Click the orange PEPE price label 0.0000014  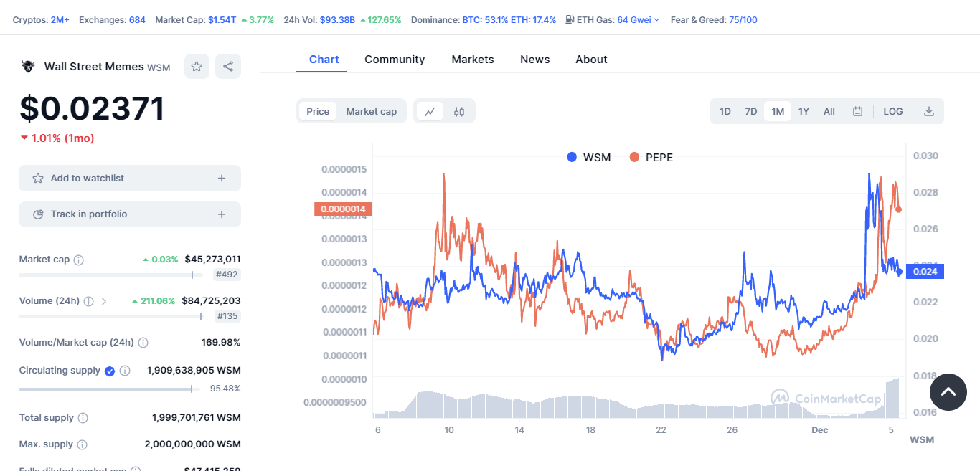pos(343,209)
